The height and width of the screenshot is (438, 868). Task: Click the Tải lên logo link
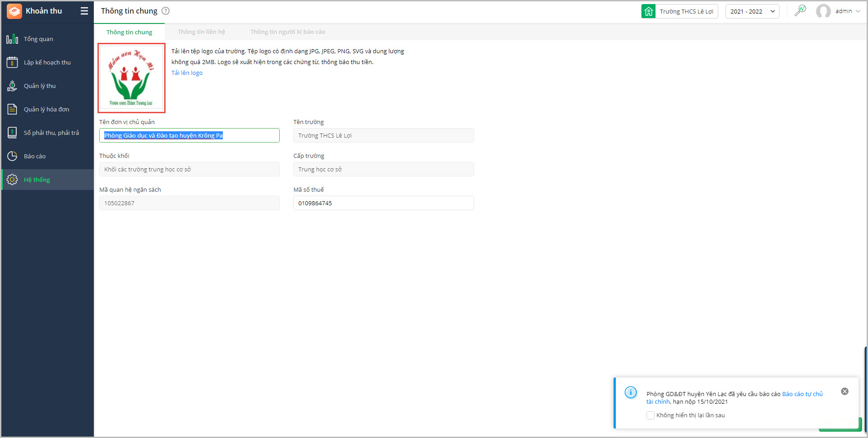187,73
